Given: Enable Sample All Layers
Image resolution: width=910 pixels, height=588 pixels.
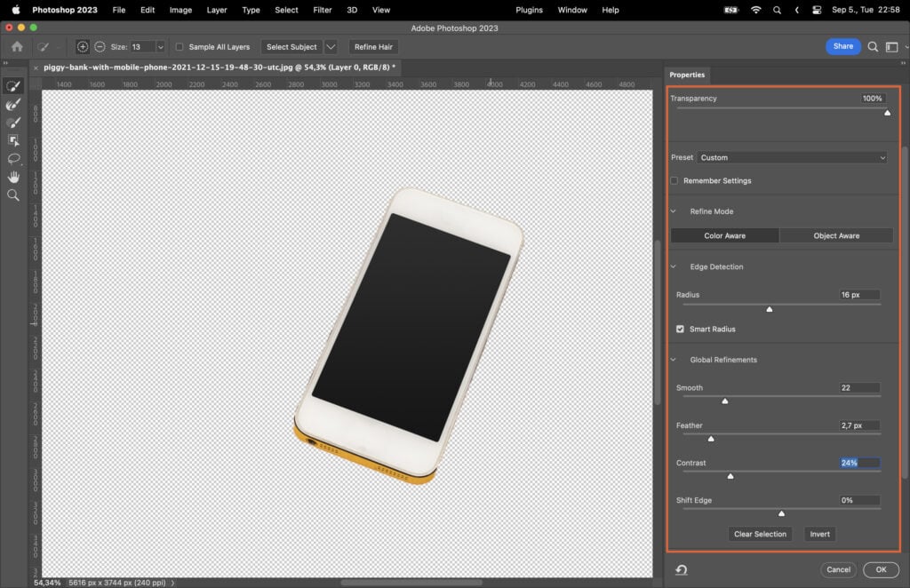Looking at the screenshot, I should click(x=180, y=46).
